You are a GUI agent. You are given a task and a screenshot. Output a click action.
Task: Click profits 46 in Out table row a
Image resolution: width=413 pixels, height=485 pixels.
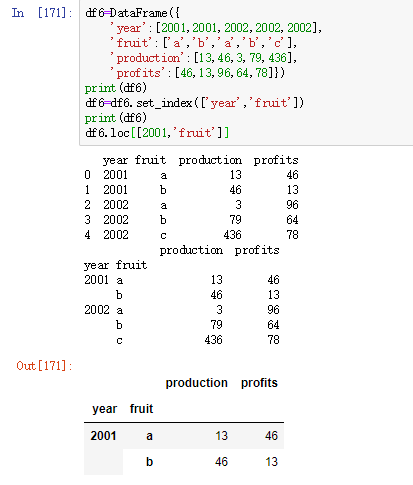pyautogui.click(x=271, y=436)
